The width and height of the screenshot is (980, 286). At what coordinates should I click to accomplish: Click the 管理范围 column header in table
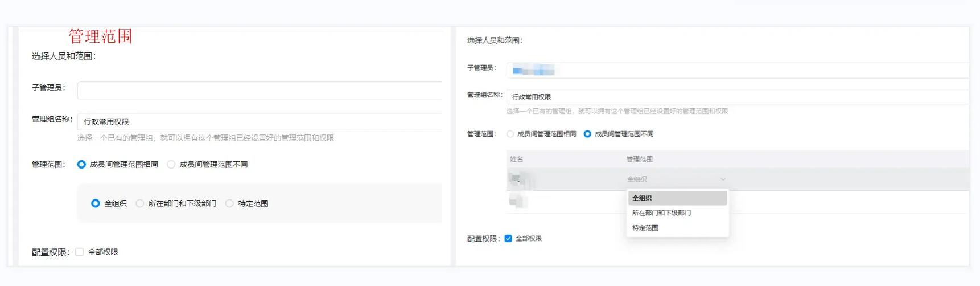640,159
